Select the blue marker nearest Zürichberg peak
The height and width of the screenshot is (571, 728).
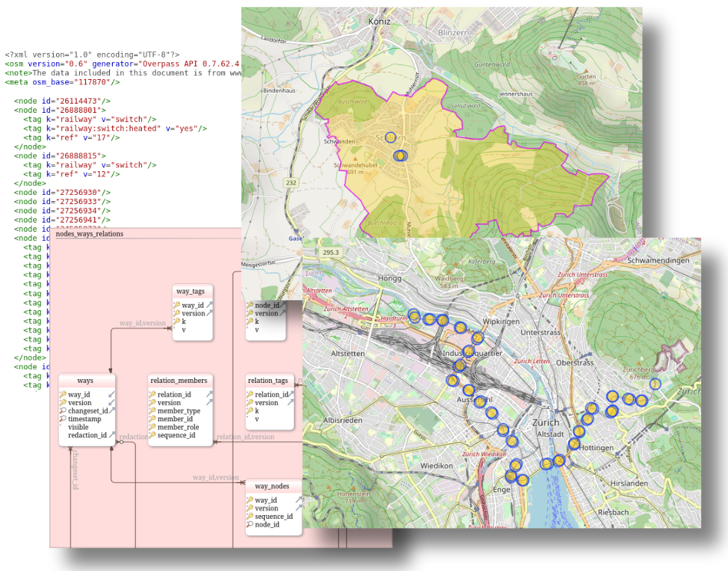click(x=654, y=384)
